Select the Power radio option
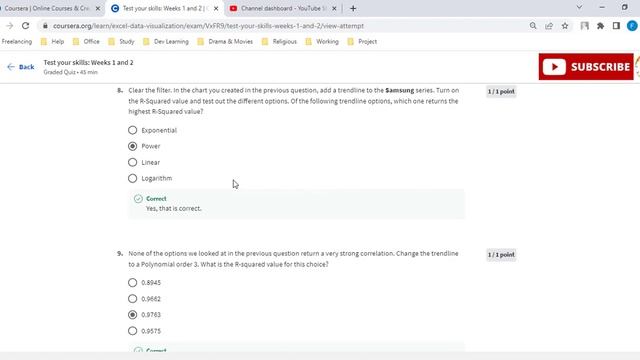 (x=132, y=146)
